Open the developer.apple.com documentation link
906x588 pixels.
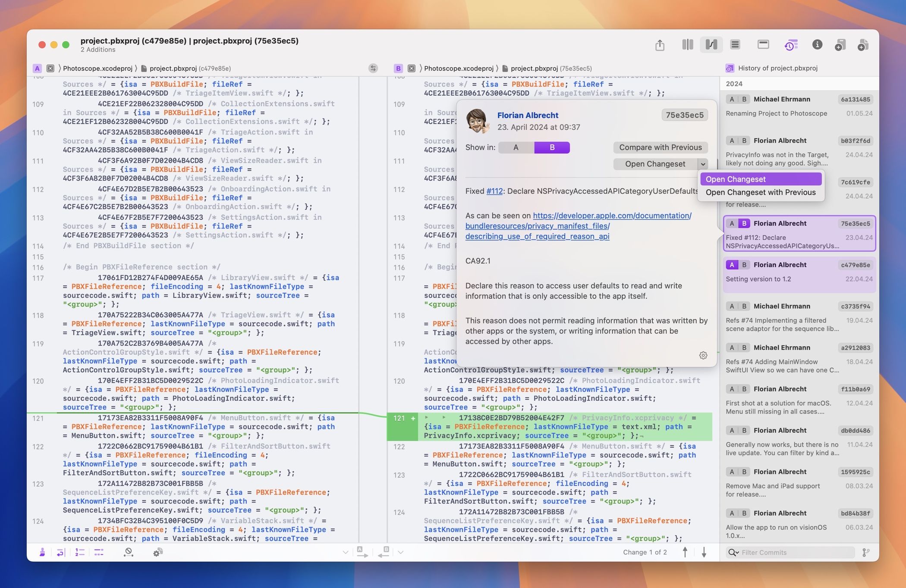tap(579, 226)
